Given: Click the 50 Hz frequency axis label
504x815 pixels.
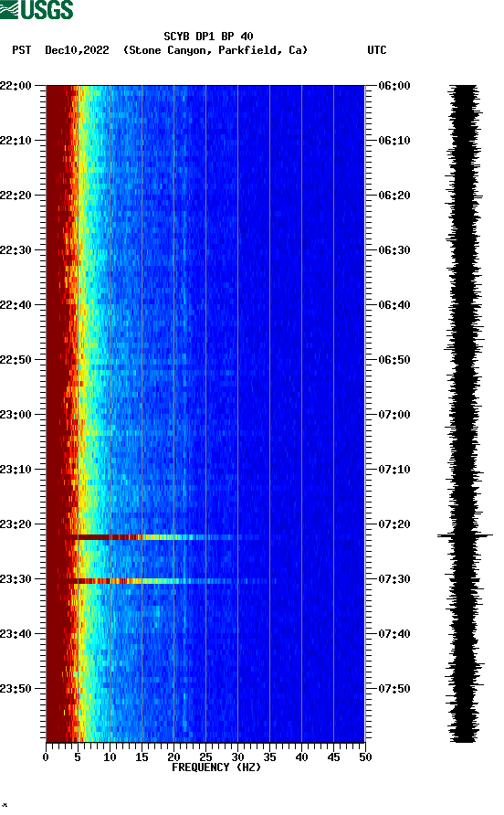Looking at the screenshot, I should click(365, 757).
